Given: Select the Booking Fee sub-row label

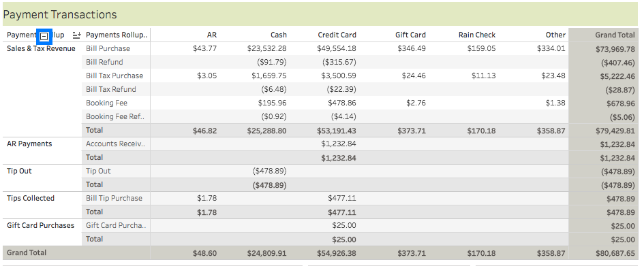Looking at the screenshot, I should tap(107, 103).
